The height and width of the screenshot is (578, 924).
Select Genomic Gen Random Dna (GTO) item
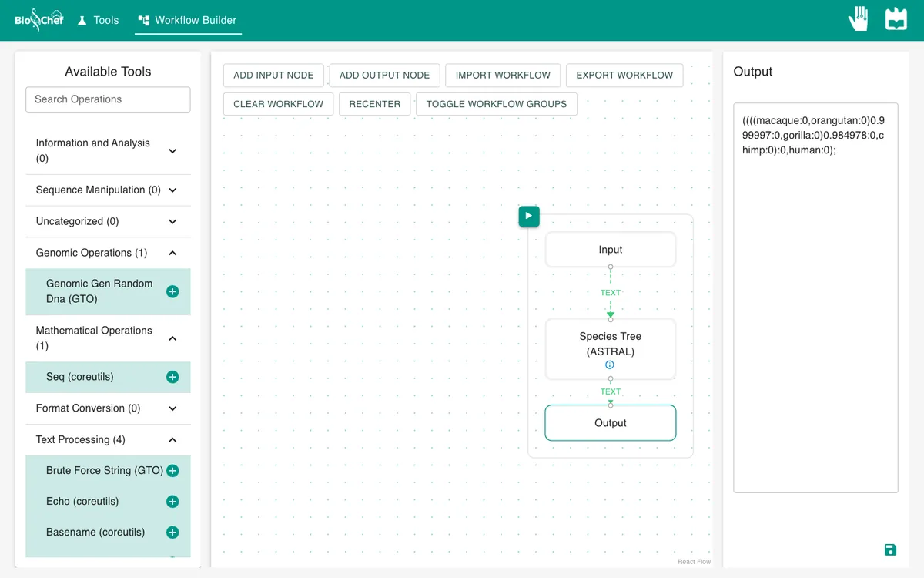point(108,292)
